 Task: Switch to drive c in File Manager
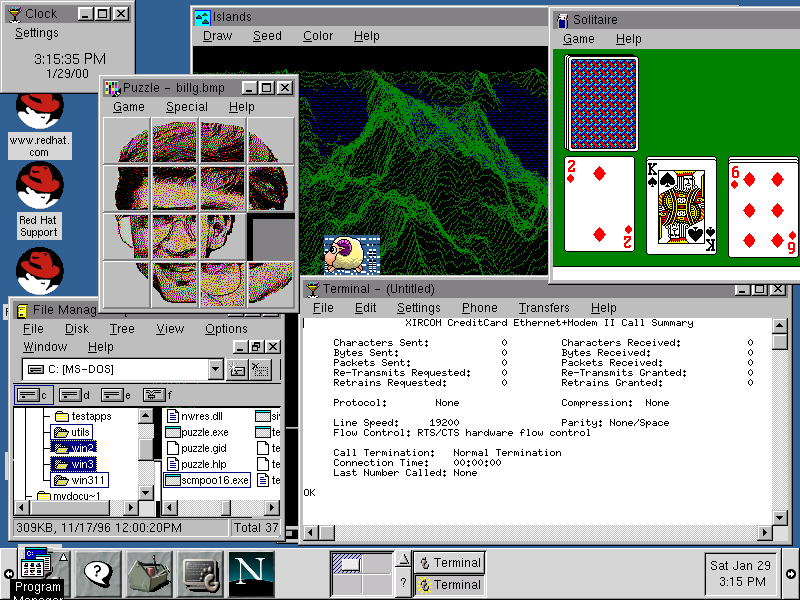(x=33, y=395)
